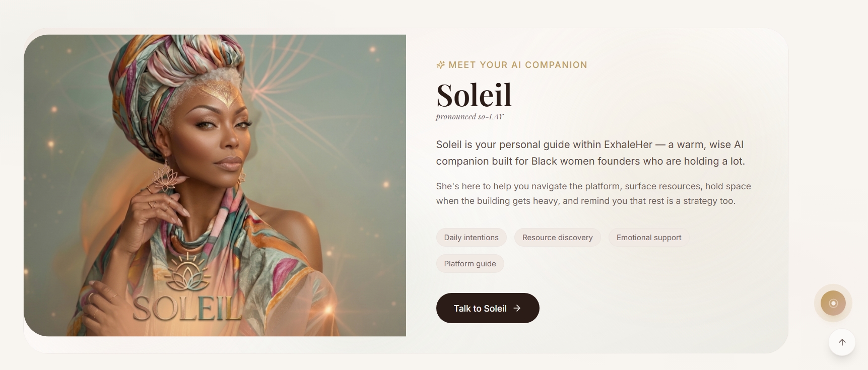Click the word ExhaleHer in the description
868x370 pixels.
click(x=628, y=144)
